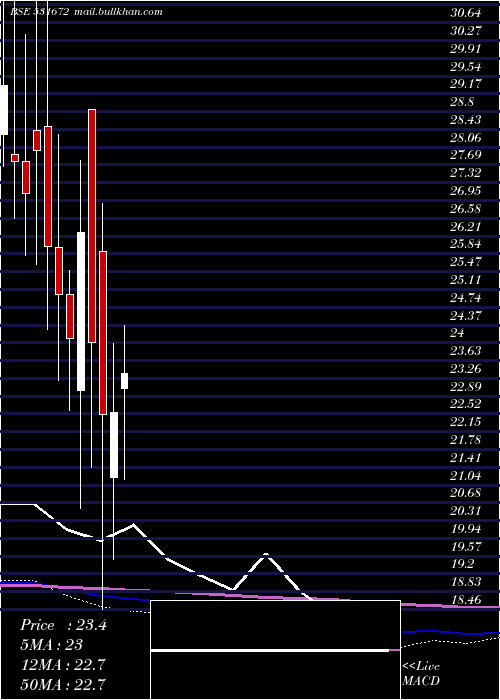Click the tallest red candlestick body
Viewport: 500px width, 700px height.
(92, 226)
